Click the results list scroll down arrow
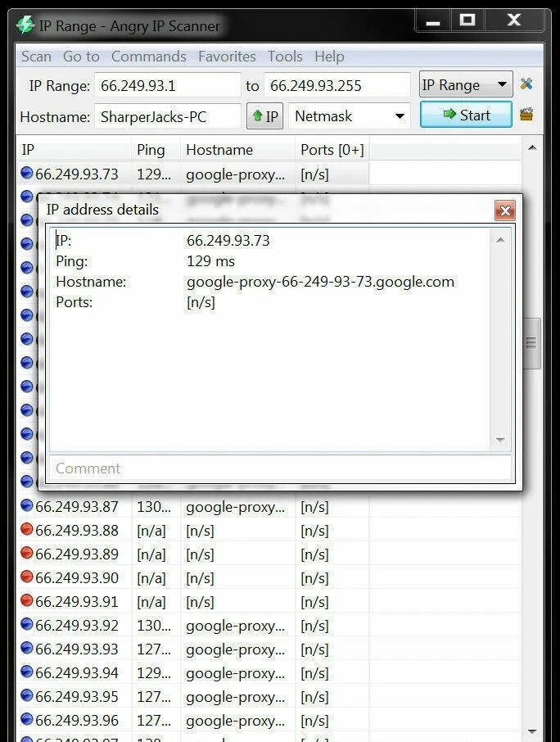 click(532, 731)
